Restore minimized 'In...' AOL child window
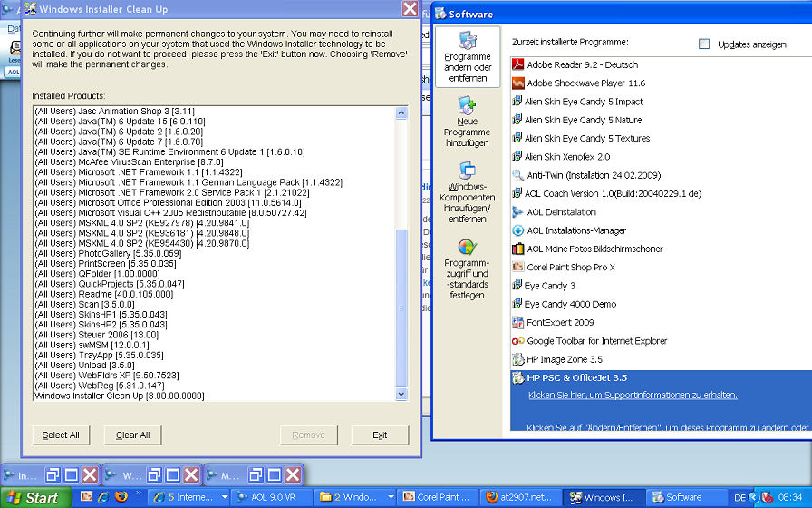The height and width of the screenshot is (508, 812). 53,474
